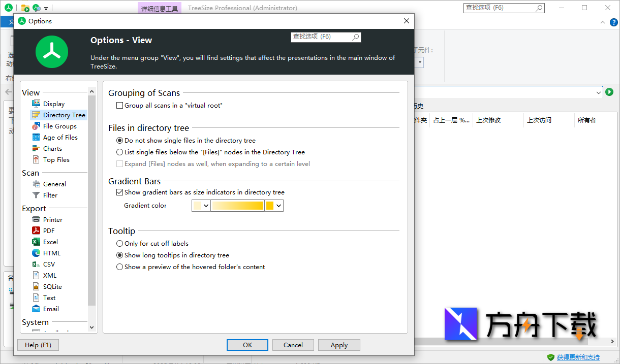The width and height of the screenshot is (620, 364).
Task: Click the Options dialog search field
Action: [x=321, y=37]
